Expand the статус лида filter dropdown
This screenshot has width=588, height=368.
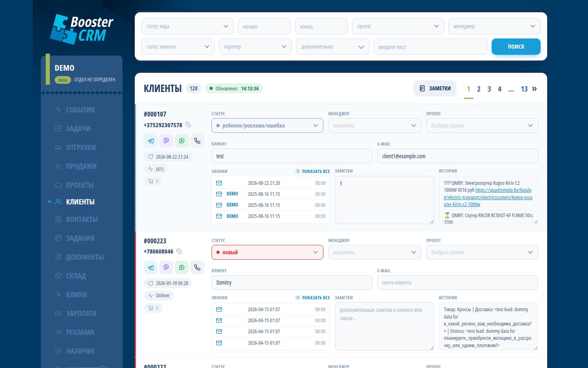[x=187, y=26]
